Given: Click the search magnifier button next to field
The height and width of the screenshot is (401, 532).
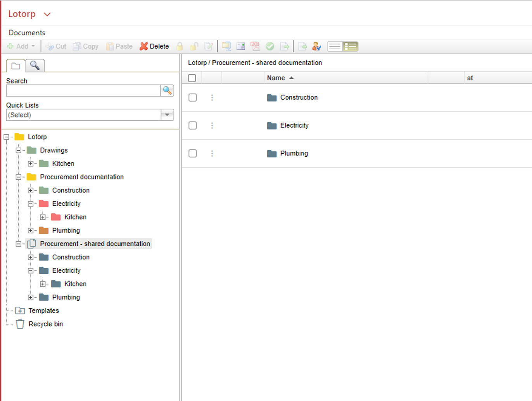Looking at the screenshot, I should (167, 90).
